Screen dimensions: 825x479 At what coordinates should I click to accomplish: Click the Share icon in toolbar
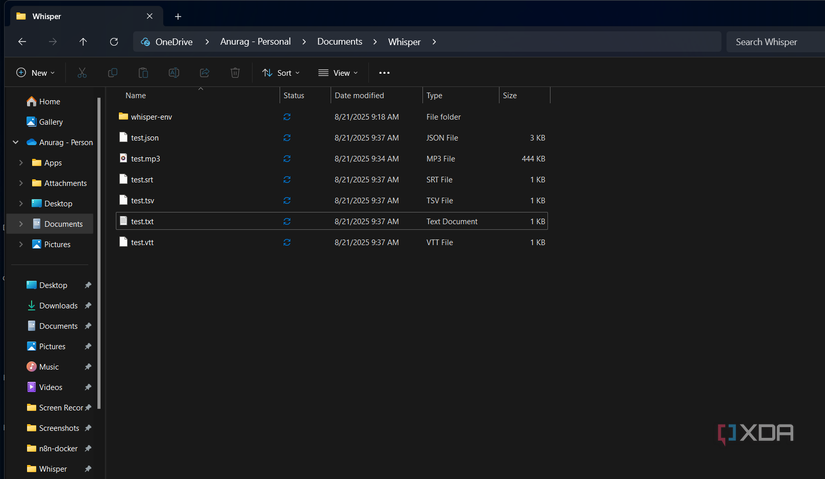point(204,73)
